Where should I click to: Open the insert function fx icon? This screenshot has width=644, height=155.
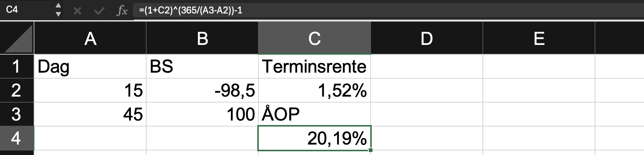122,11
